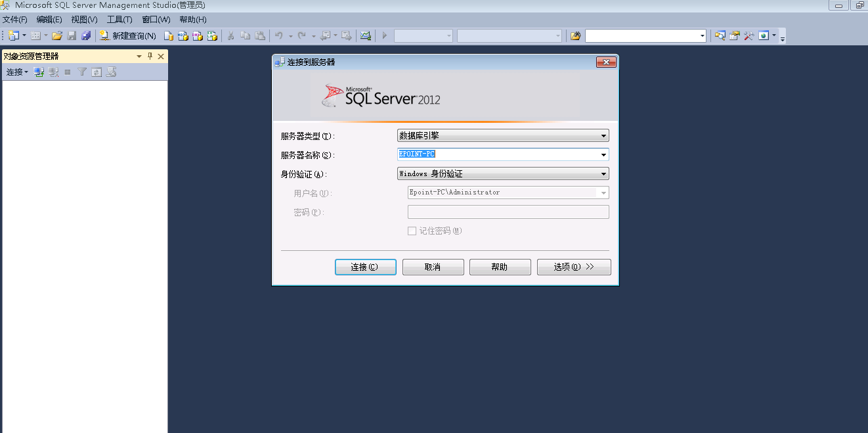868x433 pixels.
Task: Pin the 对象资源管理器 panel with pushpin
Action: coord(150,57)
